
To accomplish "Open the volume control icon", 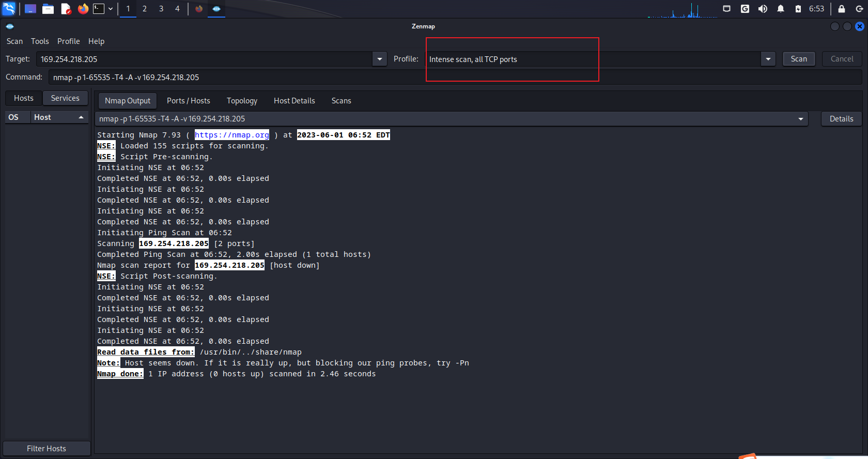I will [x=763, y=9].
